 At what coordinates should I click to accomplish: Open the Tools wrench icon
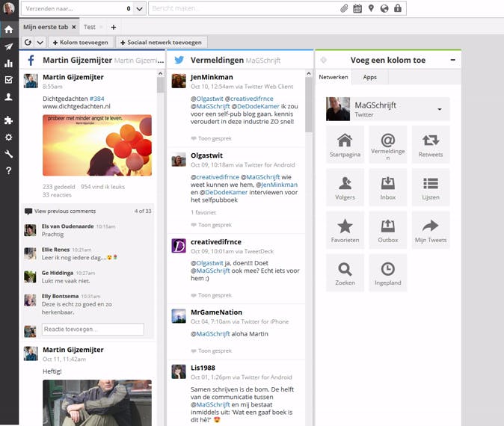pos(9,154)
